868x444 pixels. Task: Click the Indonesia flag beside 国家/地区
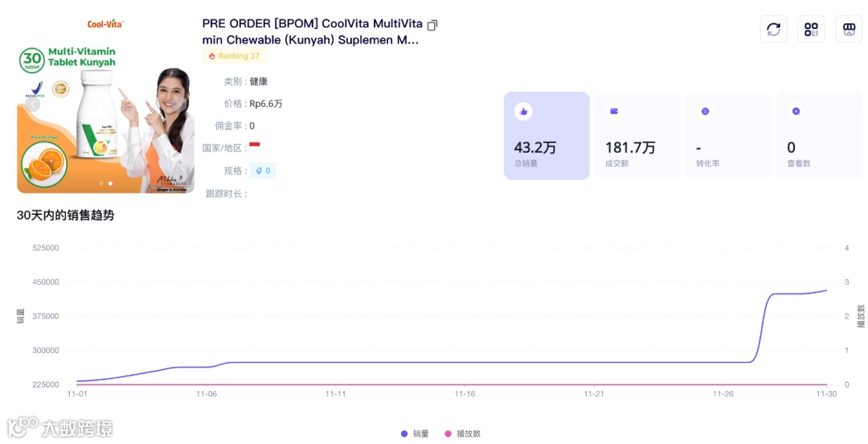(255, 145)
